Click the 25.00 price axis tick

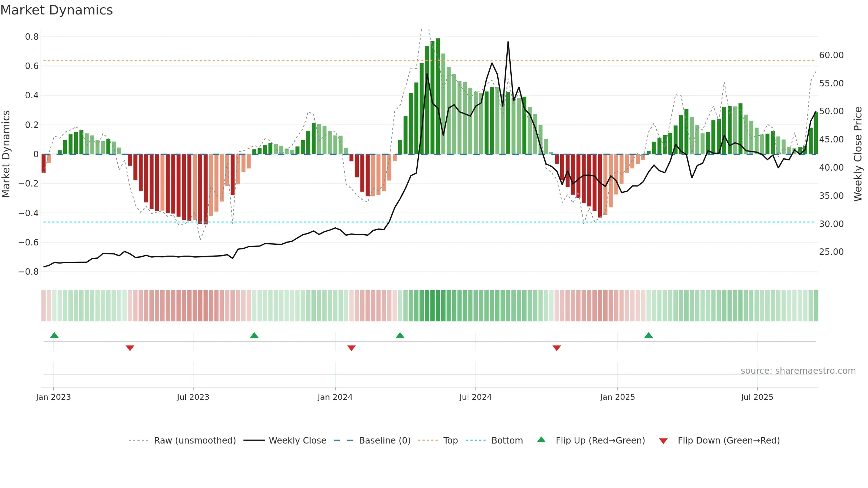click(831, 252)
